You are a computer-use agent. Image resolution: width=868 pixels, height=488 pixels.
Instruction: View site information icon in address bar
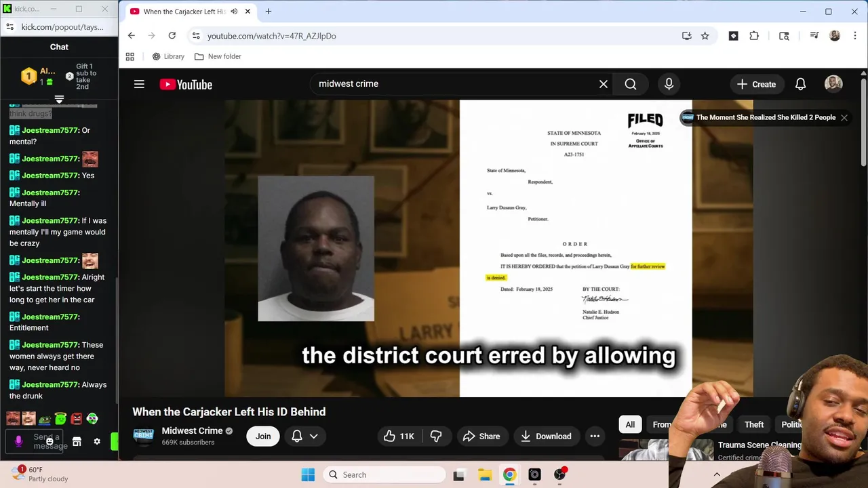196,36
